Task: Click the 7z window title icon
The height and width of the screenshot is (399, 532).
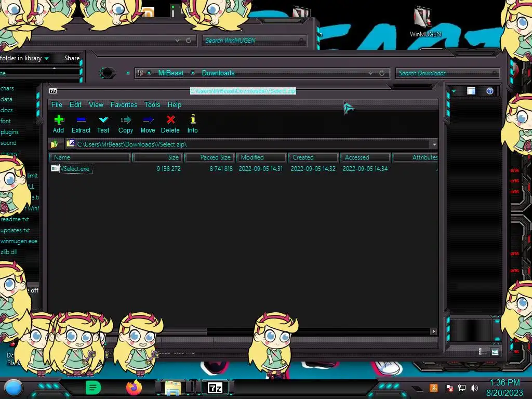Action: (53, 91)
